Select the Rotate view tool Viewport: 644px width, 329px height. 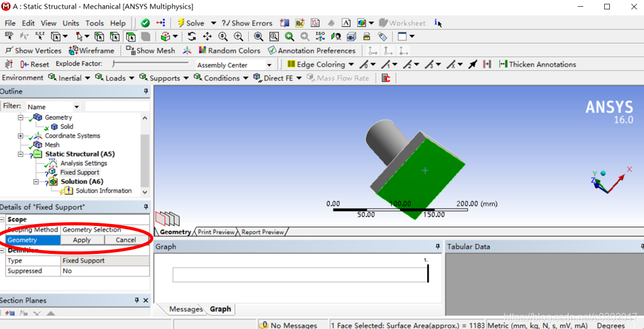tap(192, 37)
